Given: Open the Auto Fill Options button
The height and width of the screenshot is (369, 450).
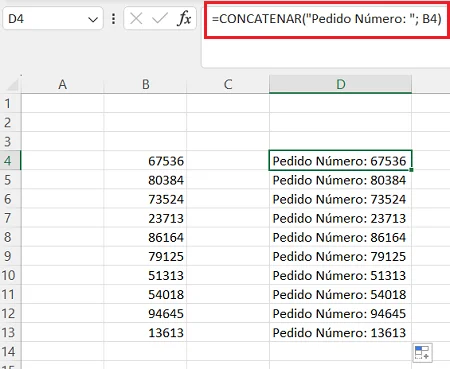Looking at the screenshot, I should 422,352.
